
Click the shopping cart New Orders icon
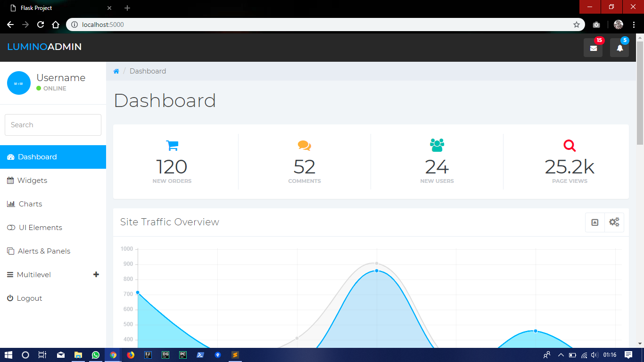[172, 145]
